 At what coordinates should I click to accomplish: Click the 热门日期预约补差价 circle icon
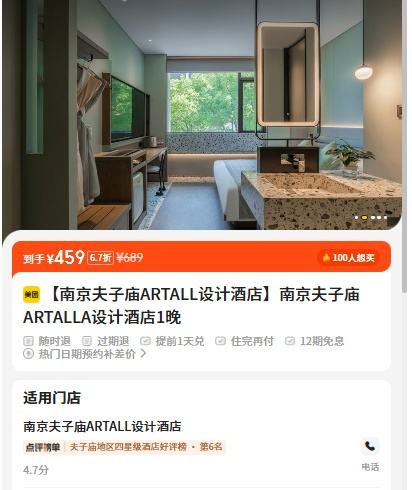tap(28, 354)
